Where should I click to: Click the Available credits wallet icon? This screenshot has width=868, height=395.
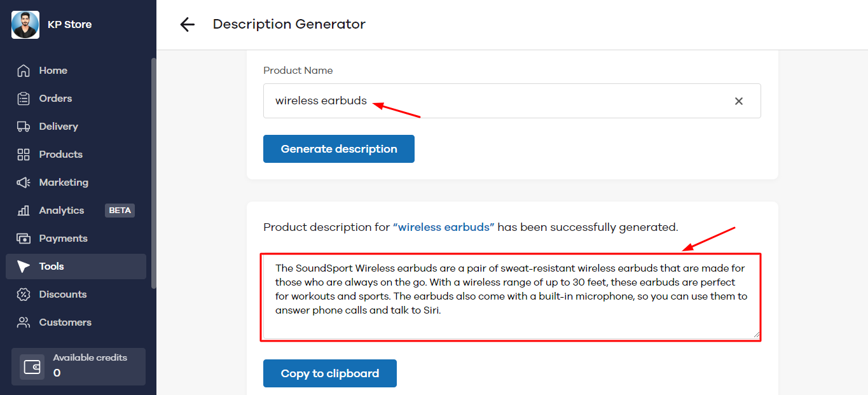[32, 367]
